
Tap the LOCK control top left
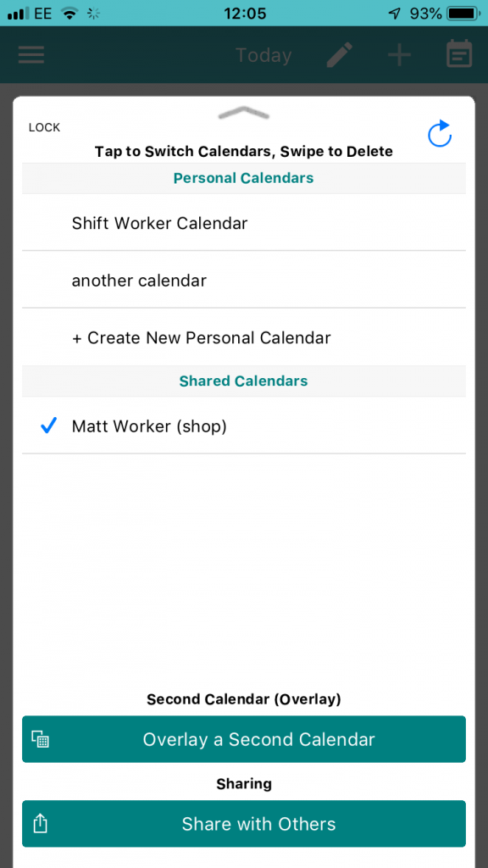pyautogui.click(x=43, y=127)
